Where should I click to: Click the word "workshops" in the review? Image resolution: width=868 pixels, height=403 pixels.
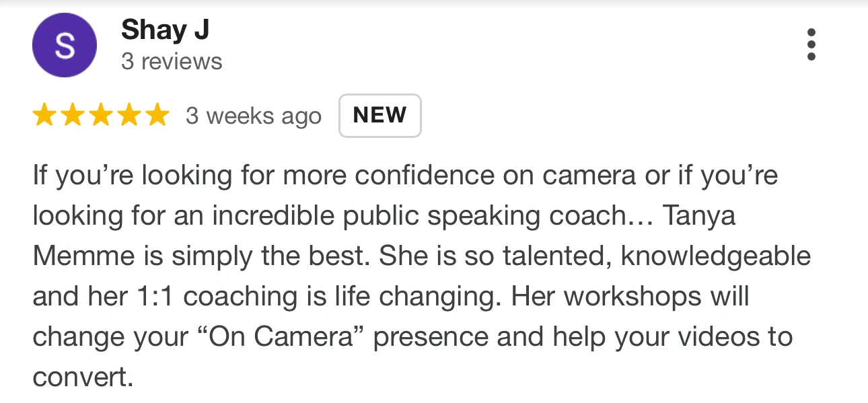pyautogui.click(x=676, y=296)
